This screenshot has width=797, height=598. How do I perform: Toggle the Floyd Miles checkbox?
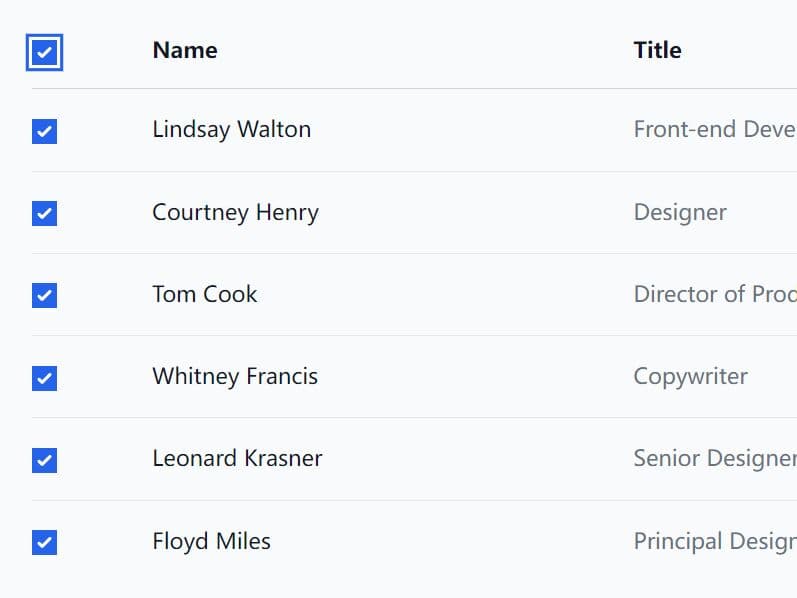[x=44, y=542]
